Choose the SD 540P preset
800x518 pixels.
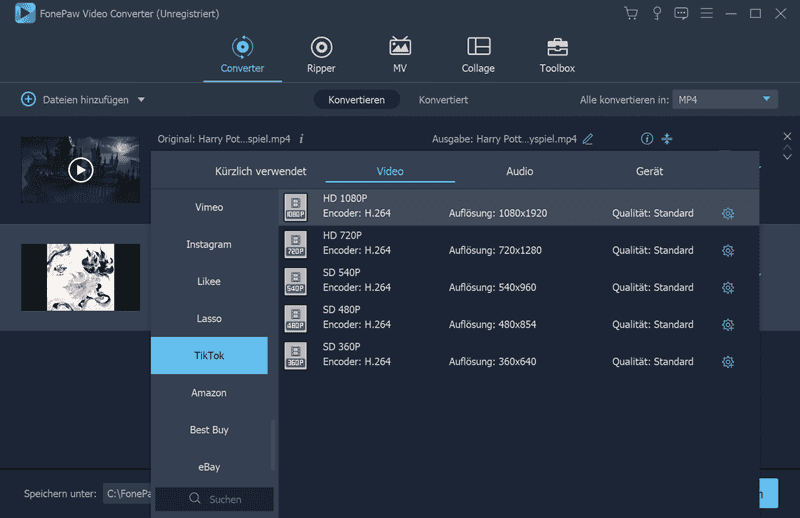click(519, 281)
